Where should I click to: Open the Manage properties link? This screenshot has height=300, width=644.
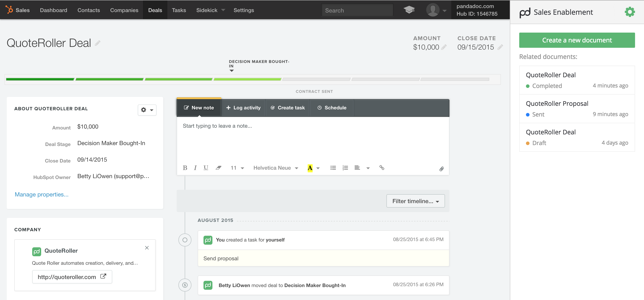click(x=42, y=194)
